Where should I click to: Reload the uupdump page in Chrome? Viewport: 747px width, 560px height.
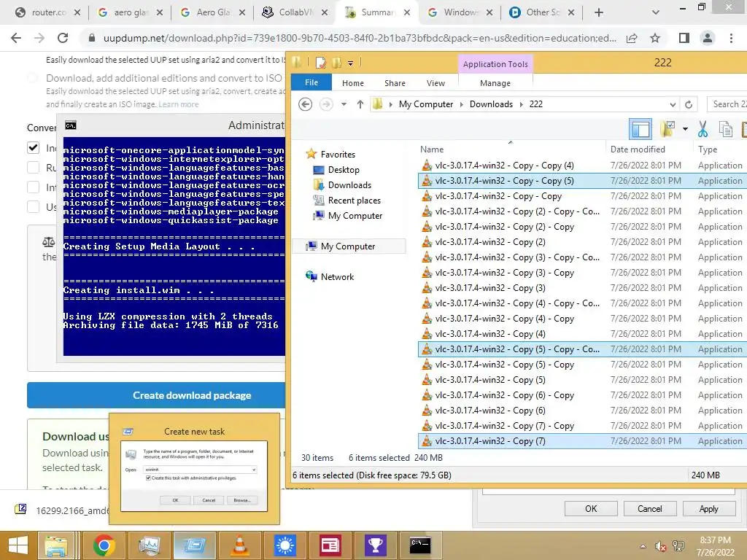click(x=63, y=38)
